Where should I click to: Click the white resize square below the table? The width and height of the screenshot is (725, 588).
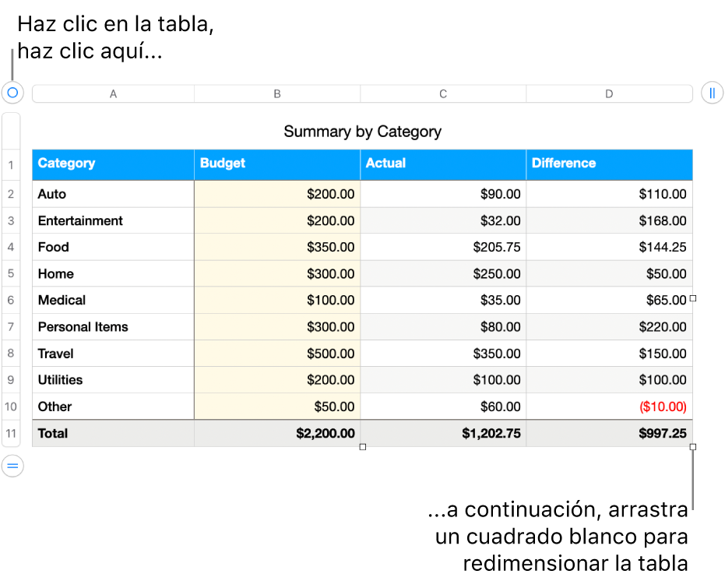point(363,445)
